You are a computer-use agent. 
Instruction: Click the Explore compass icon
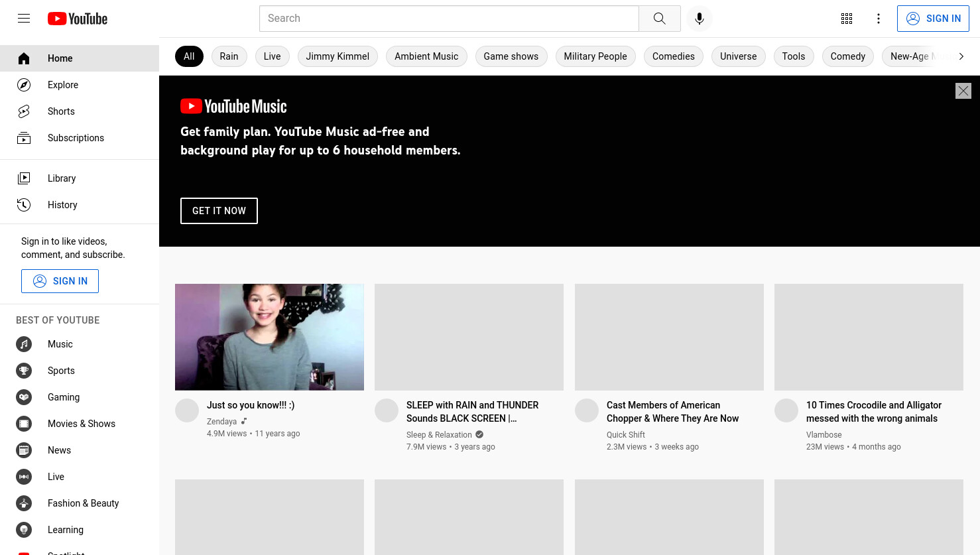point(24,85)
